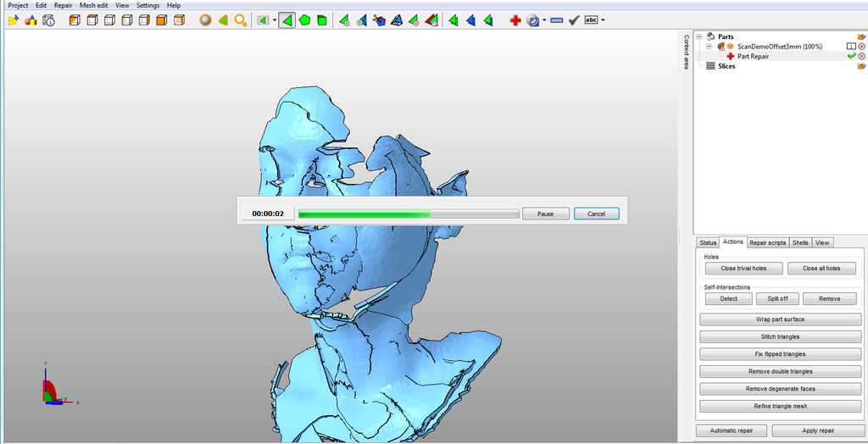868x444 pixels.
Task: Click the open project folder icon
Action: [13, 20]
